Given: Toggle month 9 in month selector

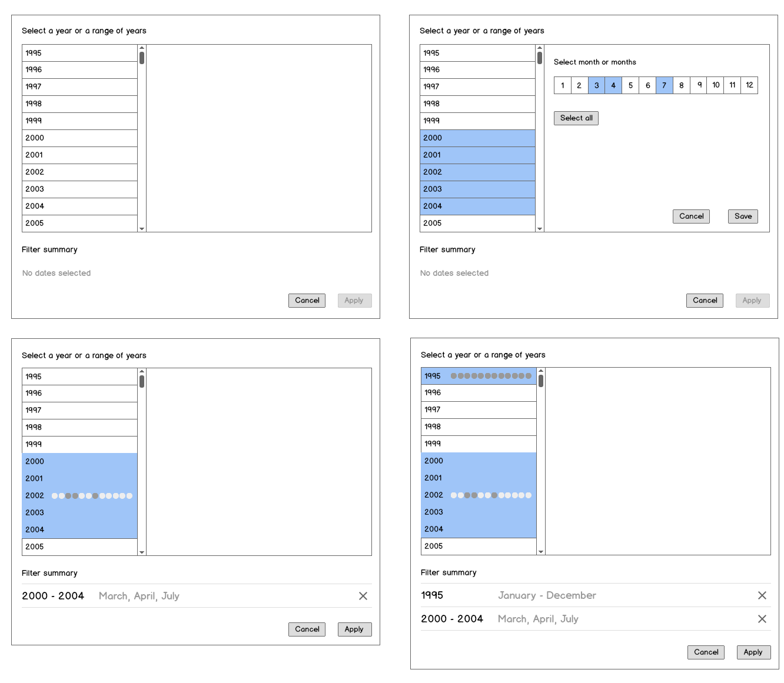Looking at the screenshot, I should pos(699,85).
